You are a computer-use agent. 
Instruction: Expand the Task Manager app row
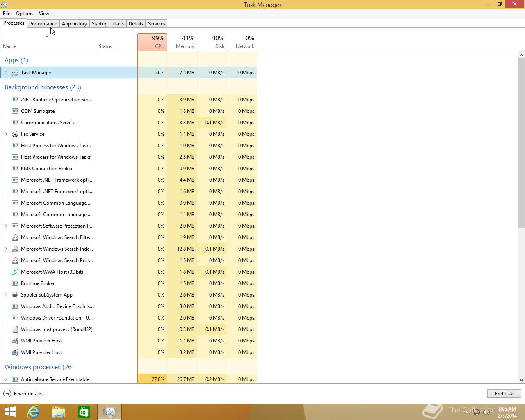click(x=6, y=73)
